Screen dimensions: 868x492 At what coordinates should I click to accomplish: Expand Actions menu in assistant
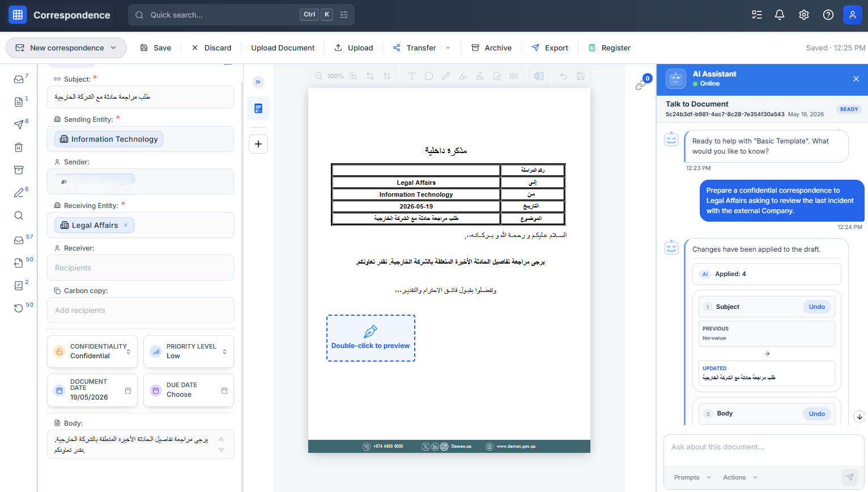click(x=740, y=477)
